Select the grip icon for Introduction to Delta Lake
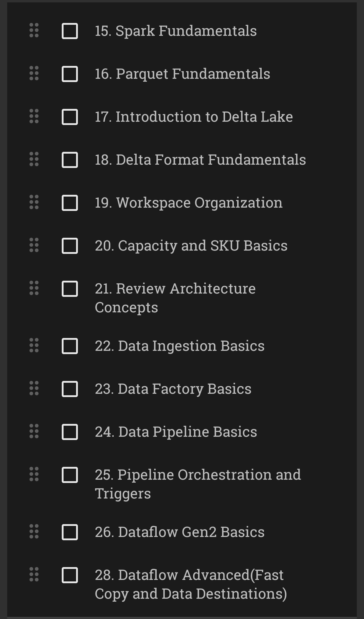The height and width of the screenshot is (619, 364). click(x=34, y=116)
